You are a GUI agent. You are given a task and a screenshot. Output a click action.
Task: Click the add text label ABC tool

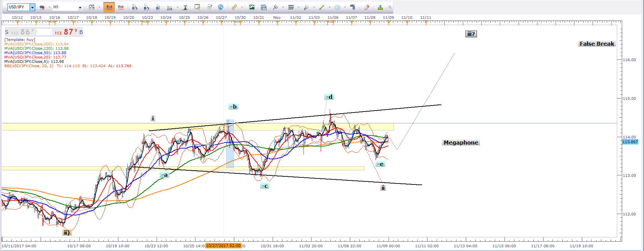pyautogui.click(x=353, y=7)
